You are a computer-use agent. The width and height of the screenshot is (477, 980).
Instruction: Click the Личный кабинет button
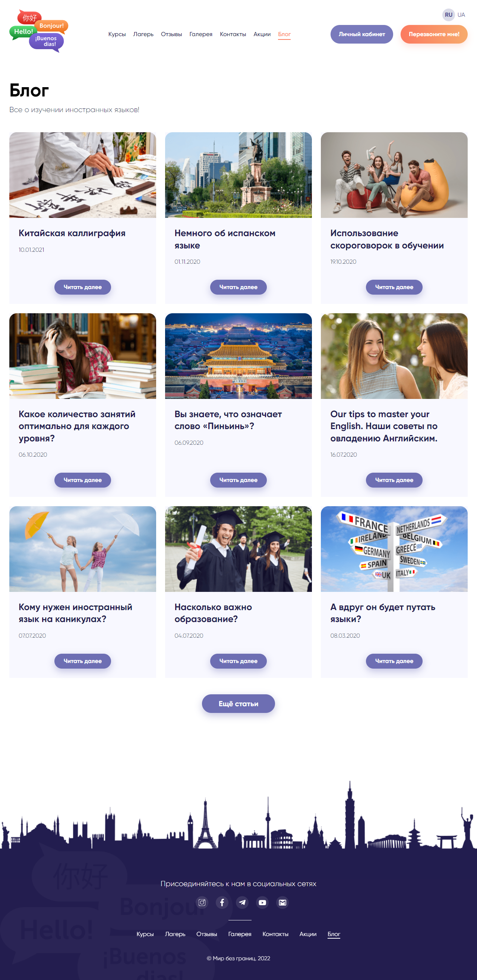[x=361, y=34]
